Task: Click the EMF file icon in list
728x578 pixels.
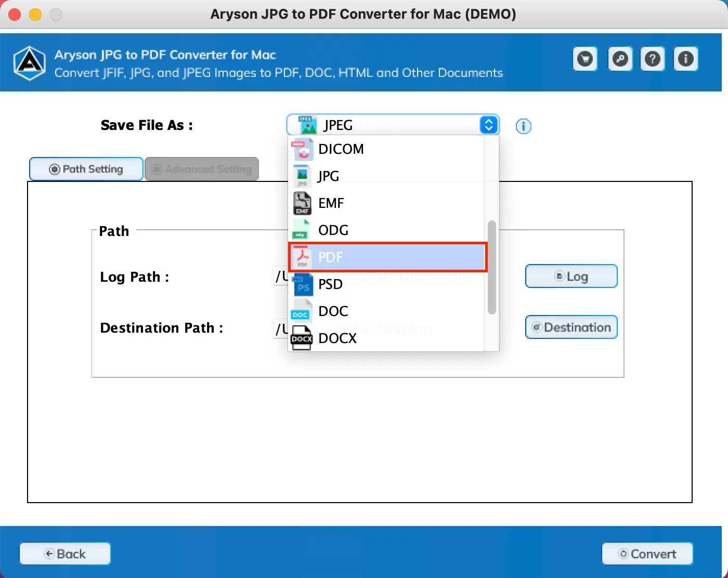Action: pos(302,203)
